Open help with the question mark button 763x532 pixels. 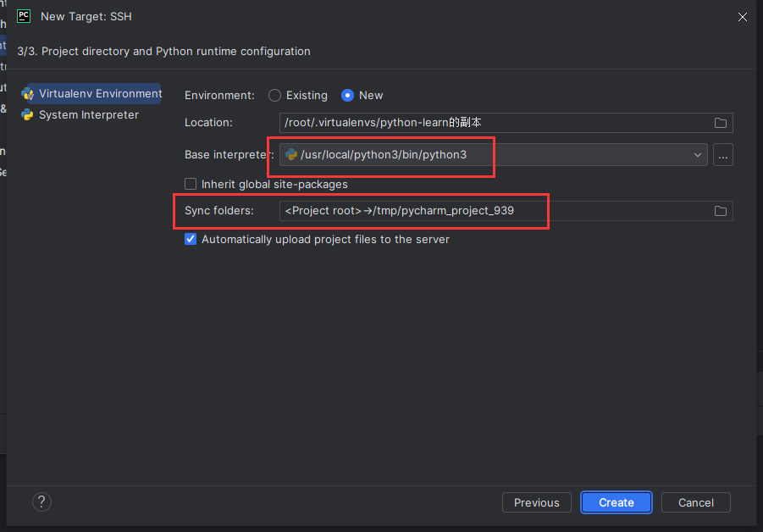tap(41, 502)
